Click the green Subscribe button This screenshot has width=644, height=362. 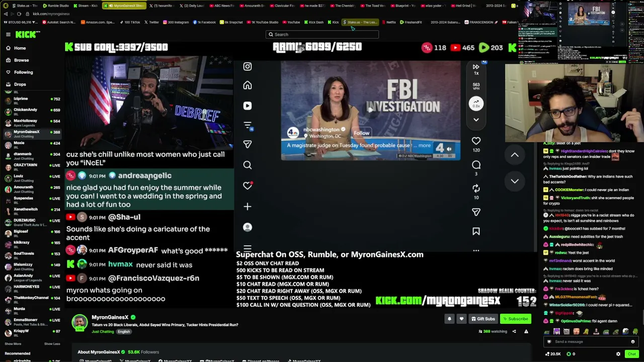[516, 319]
